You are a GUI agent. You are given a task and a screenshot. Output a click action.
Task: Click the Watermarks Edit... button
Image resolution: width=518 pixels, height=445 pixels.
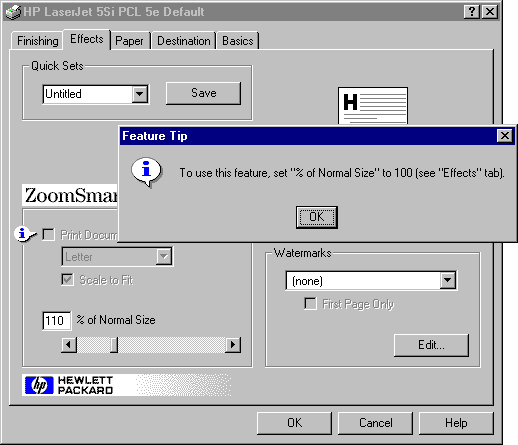431,345
